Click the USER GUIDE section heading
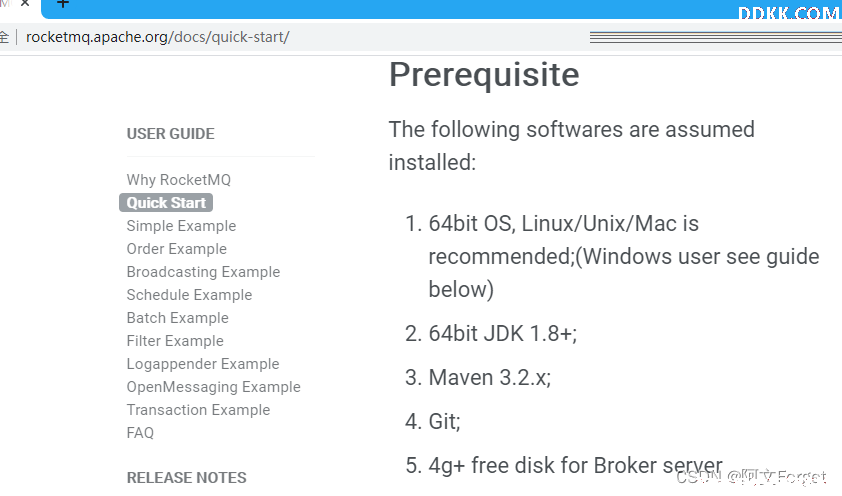Screen dimensions: 842x496 [171, 134]
